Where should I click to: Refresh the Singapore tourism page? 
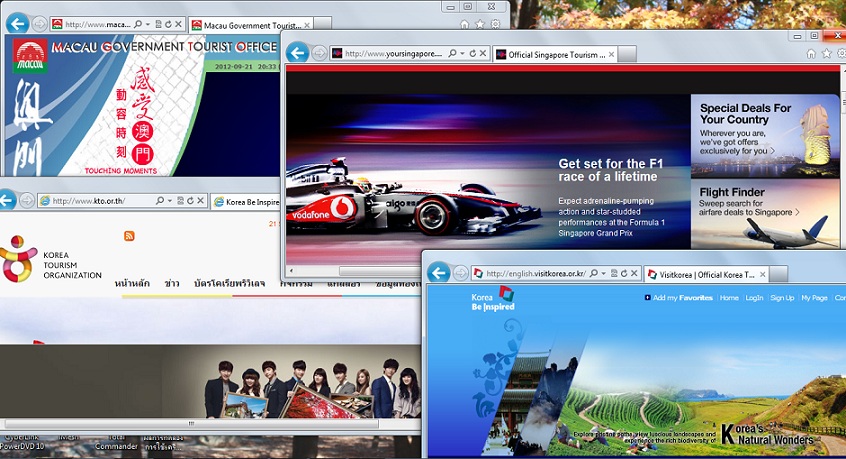(x=473, y=53)
